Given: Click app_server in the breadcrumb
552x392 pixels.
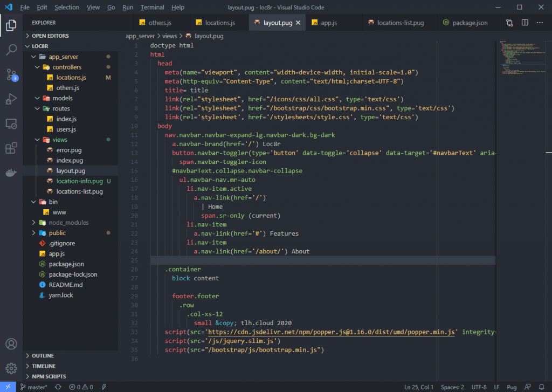Looking at the screenshot, I should (x=140, y=36).
